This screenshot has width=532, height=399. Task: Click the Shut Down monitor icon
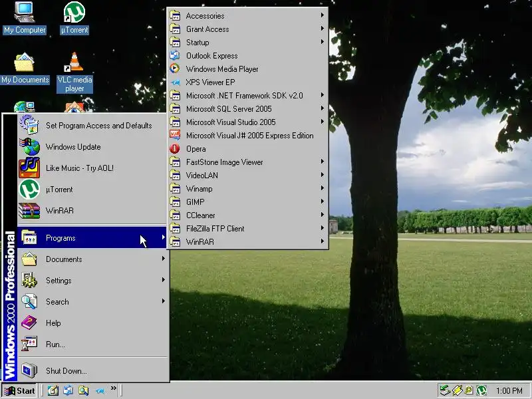(29, 370)
